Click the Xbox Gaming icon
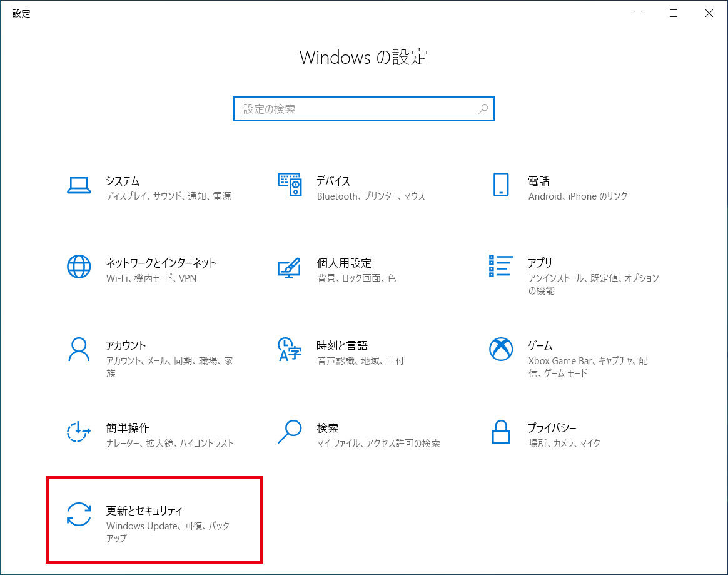Viewport: 728px width, 575px height. 501,349
